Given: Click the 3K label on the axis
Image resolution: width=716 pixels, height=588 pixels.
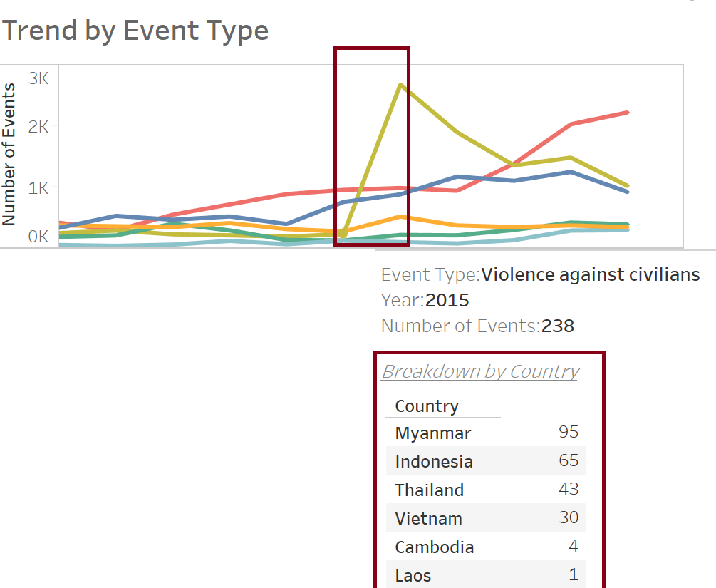Looking at the screenshot, I should (x=38, y=78).
